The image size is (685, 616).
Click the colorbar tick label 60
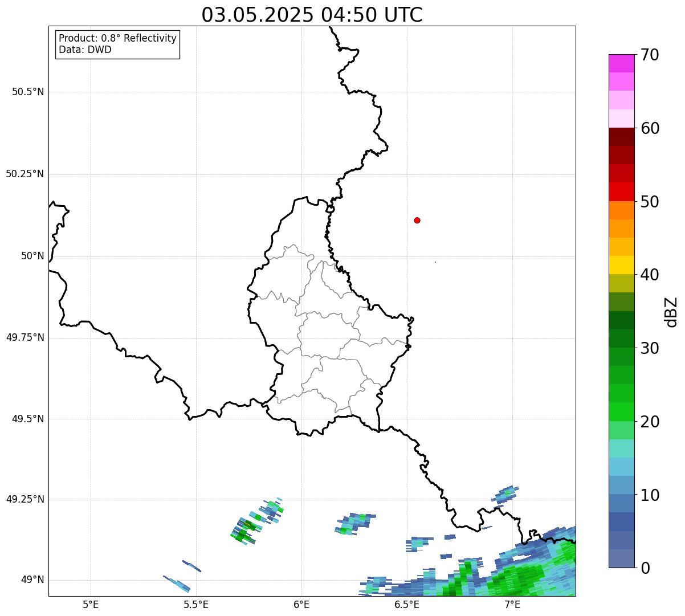650,128
